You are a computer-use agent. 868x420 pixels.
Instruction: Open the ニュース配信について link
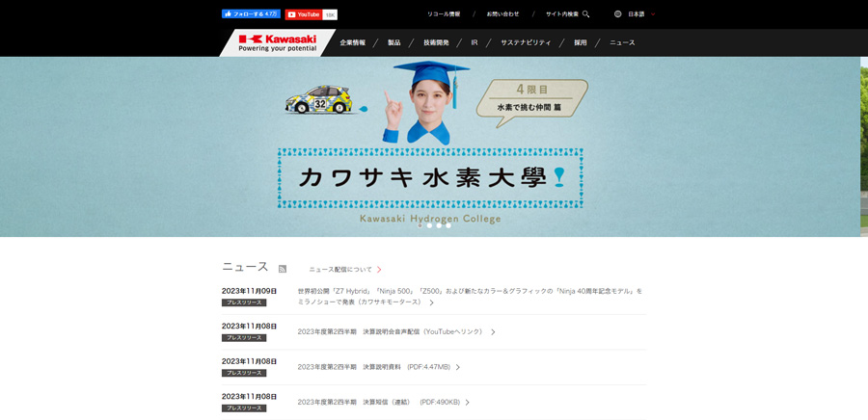[x=340, y=270]
